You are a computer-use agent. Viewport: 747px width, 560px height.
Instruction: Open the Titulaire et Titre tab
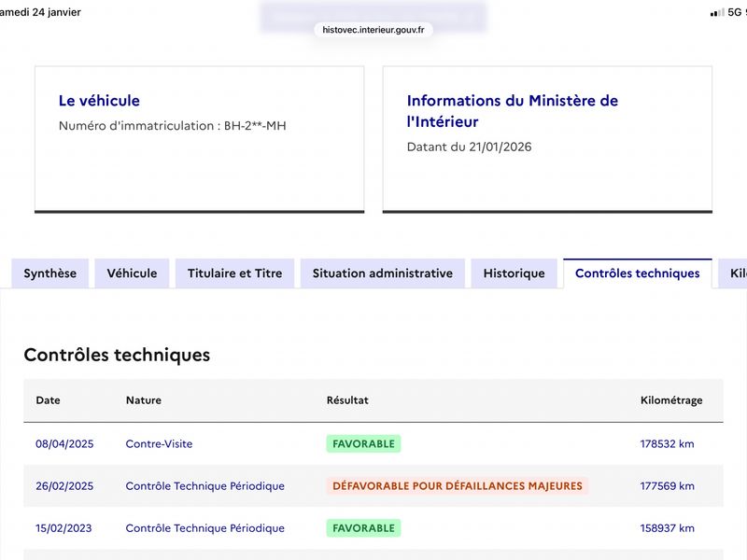[235, 273]
